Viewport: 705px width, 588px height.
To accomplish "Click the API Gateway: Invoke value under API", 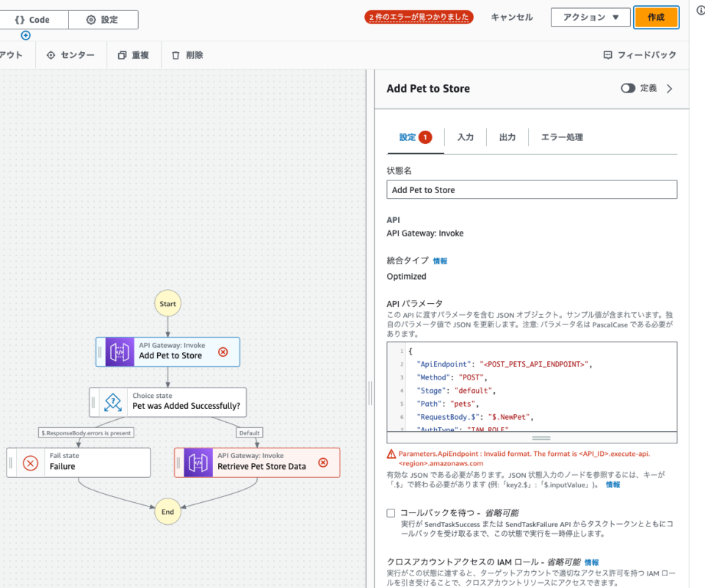I will [425, 233].
